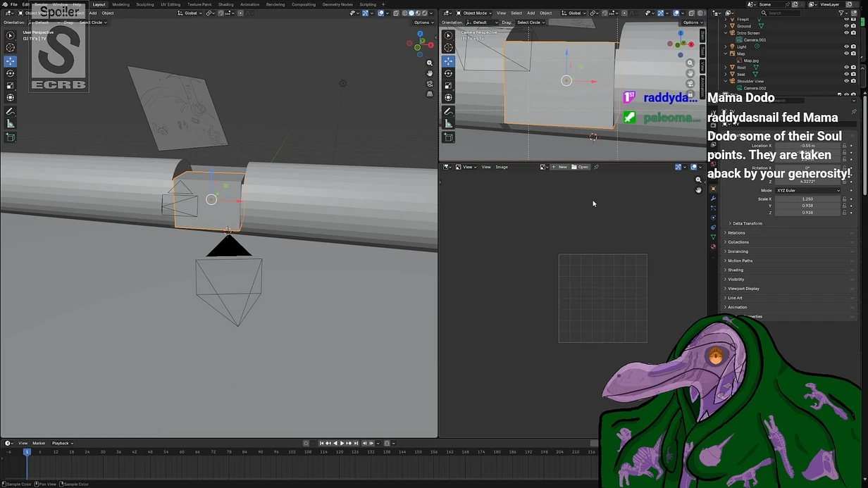The height and width of the screenshot is (488, 868).
Task: Switch to the Geometry Nodes workspace tab
Action: [337, 4]
